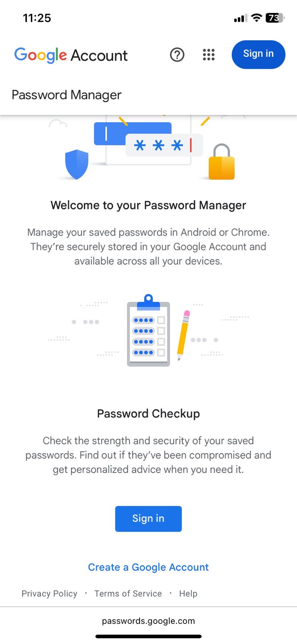The image size is (297, 644).
Task: Click the top checkbox on the clipboard
Action: pyautogui.click(x=161, y=320)
